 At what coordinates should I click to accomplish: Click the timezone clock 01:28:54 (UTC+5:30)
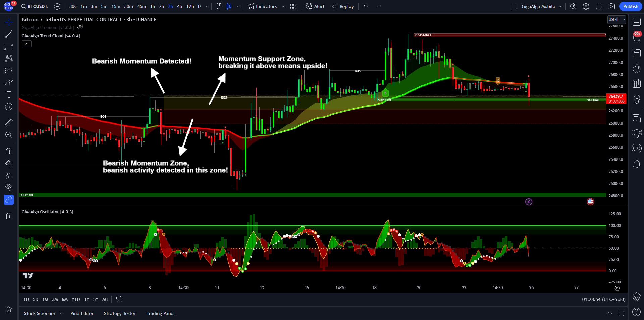coord(603,299)
